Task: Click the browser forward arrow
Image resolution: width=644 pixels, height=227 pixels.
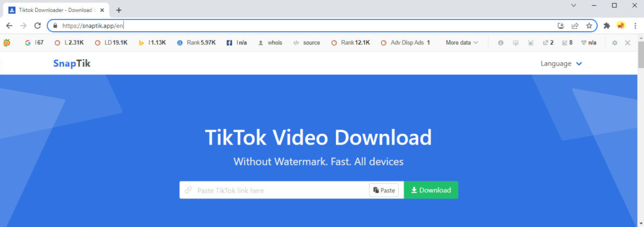Action: (23, 25)
